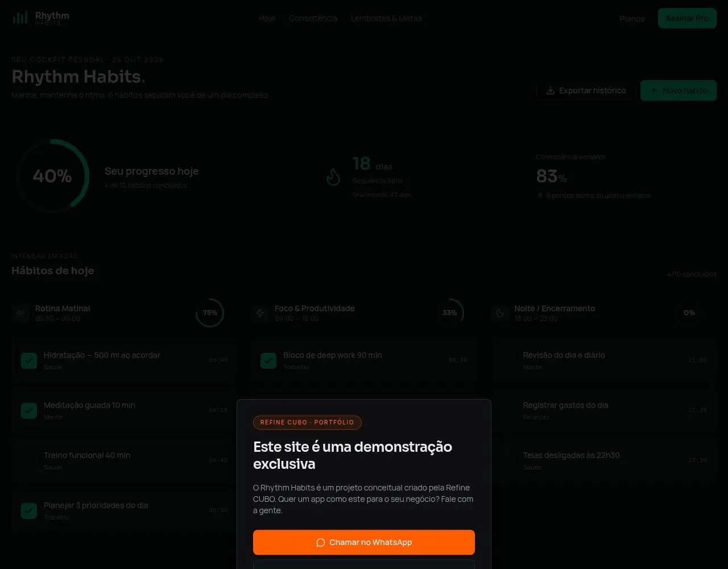Click the sun icon beside Rotina Matinal

point(21,313)
